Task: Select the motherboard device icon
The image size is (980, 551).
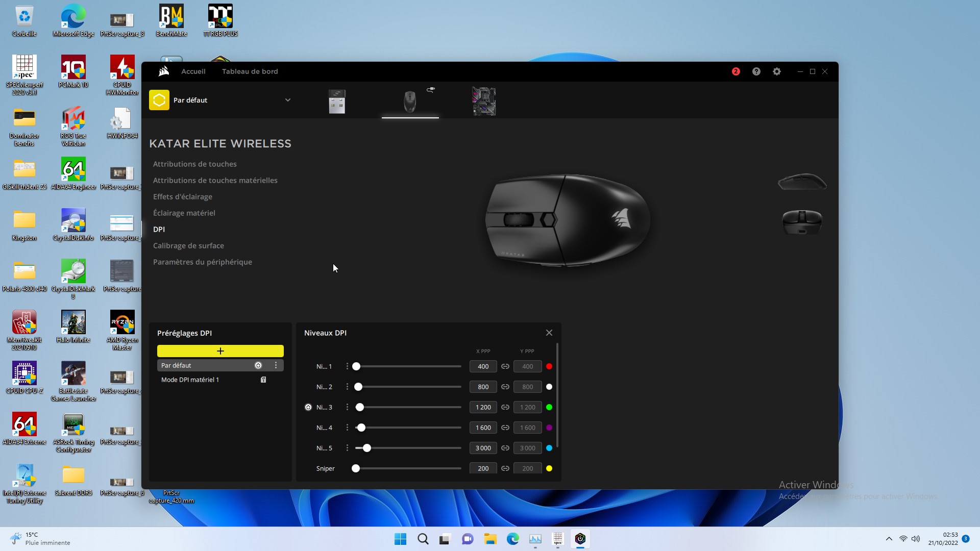Action: (x=484, y=101)
